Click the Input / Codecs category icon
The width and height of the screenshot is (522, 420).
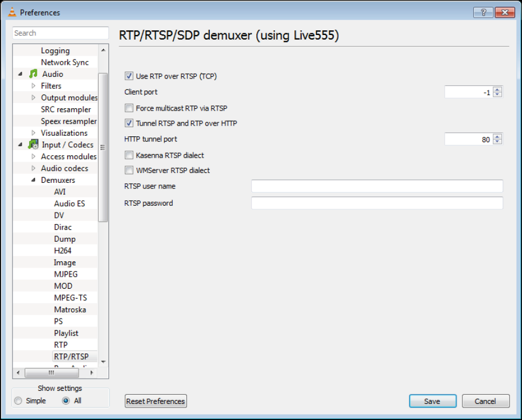pos(33,144)
